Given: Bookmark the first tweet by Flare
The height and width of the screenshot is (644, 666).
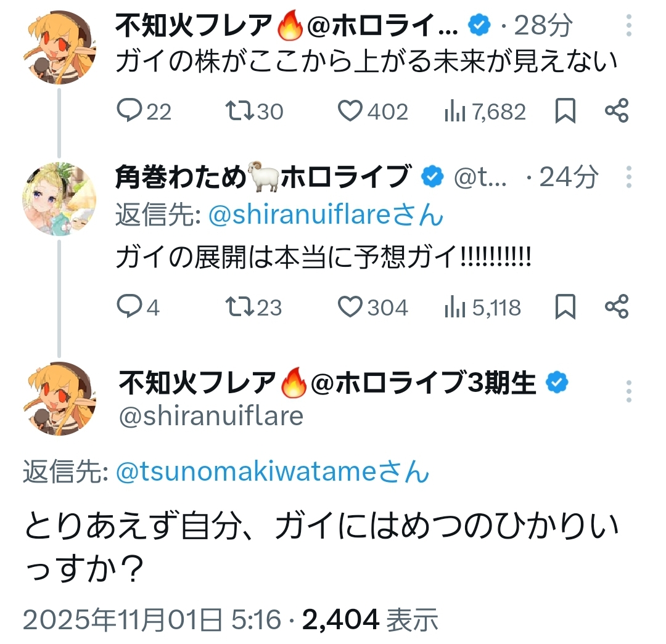Looking at the screenshot, I should pos(565,112).
